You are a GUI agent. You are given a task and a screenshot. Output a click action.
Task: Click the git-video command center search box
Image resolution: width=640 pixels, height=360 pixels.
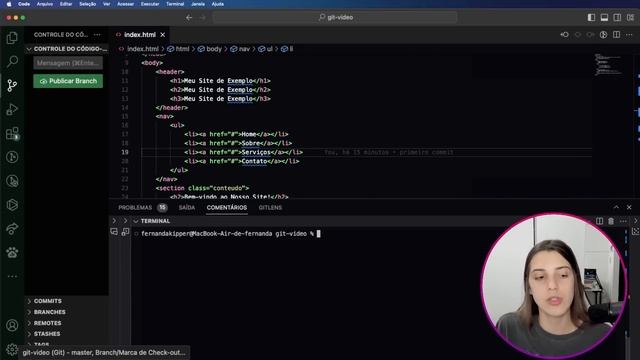pyautogui.click(x=335, y=17)
